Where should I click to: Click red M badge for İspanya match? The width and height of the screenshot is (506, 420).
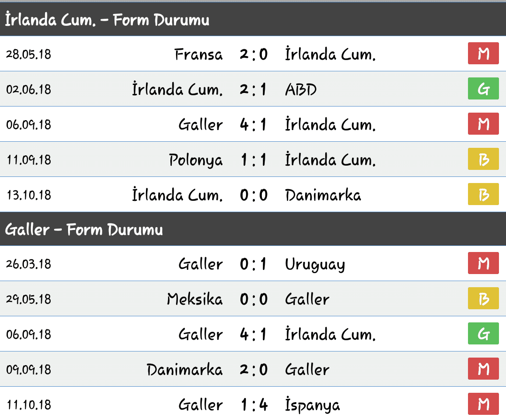(483, 404)
